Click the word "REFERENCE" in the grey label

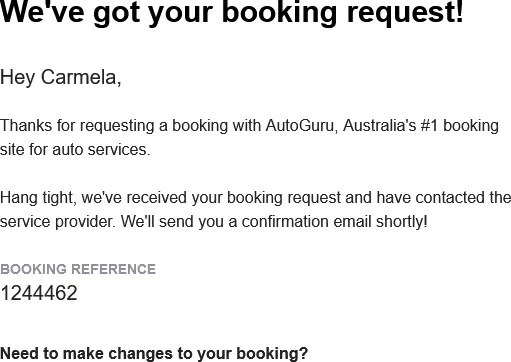tap(114, 269)
